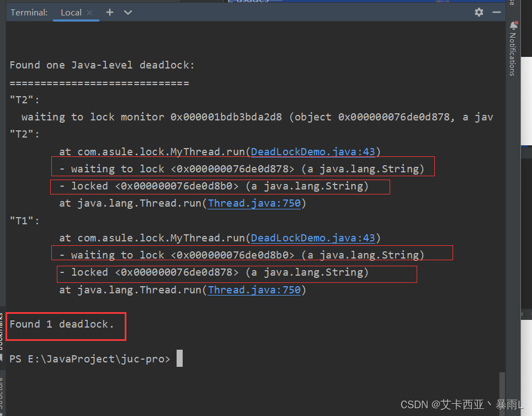Viewport: 532px width, 416px height.
Task: Open the Structure tool window
Action: point(1,393)
